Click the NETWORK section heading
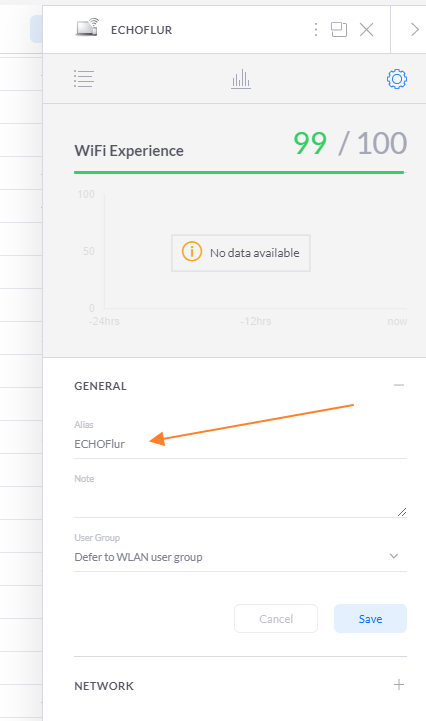This screenshot has width=426, height=721. point(104,686)
